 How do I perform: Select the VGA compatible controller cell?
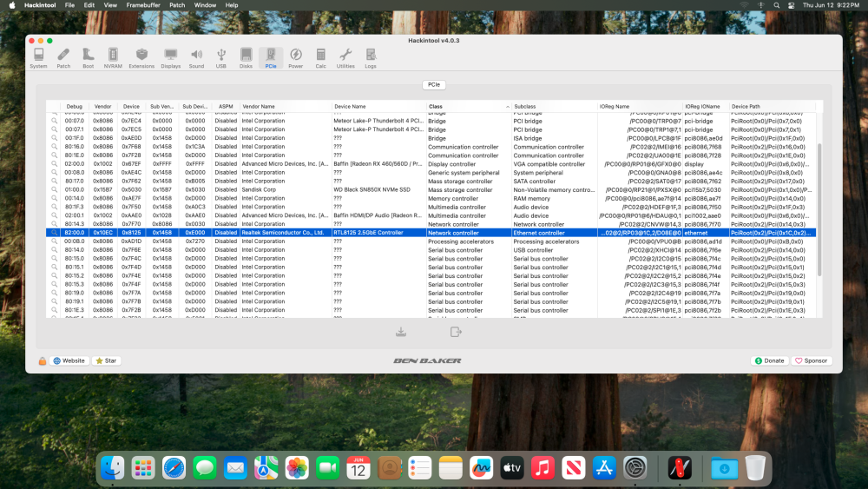pos(555,164)
